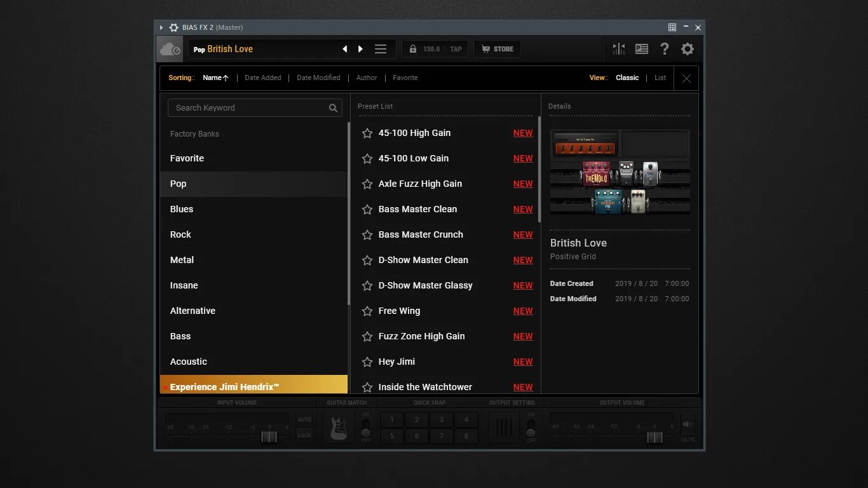Sort presets by Name arrow
Image resolution: width=868 pixels, height=488 pixels.
coord(216,78)
